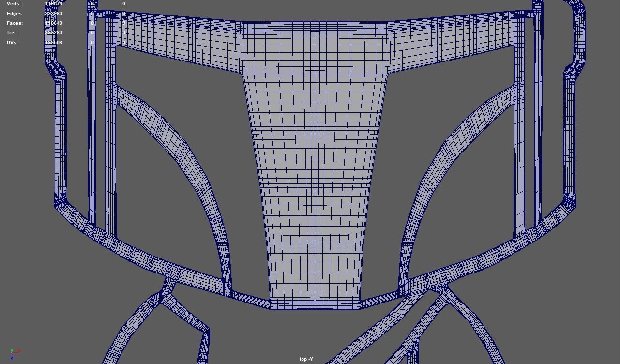Screen dimensions: 620x364
Task: Click the UVs count value 132508
Action: pyautogui.click(x=54, y=43)
